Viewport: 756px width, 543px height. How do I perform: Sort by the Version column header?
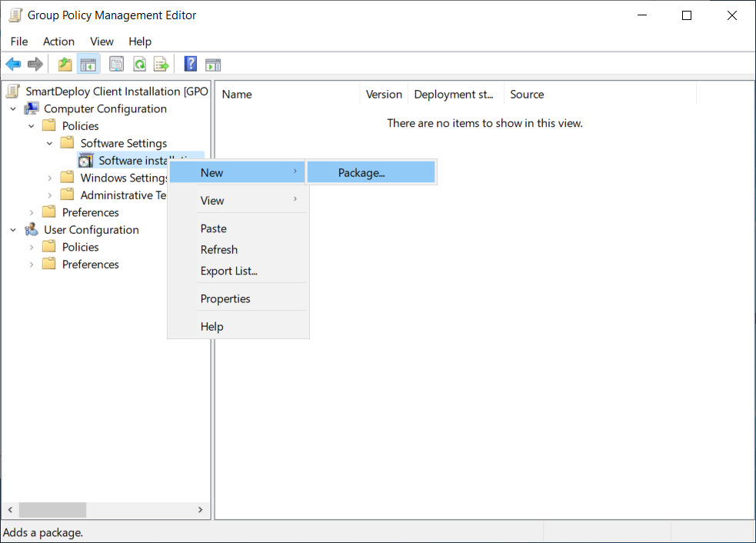[385, 95]
